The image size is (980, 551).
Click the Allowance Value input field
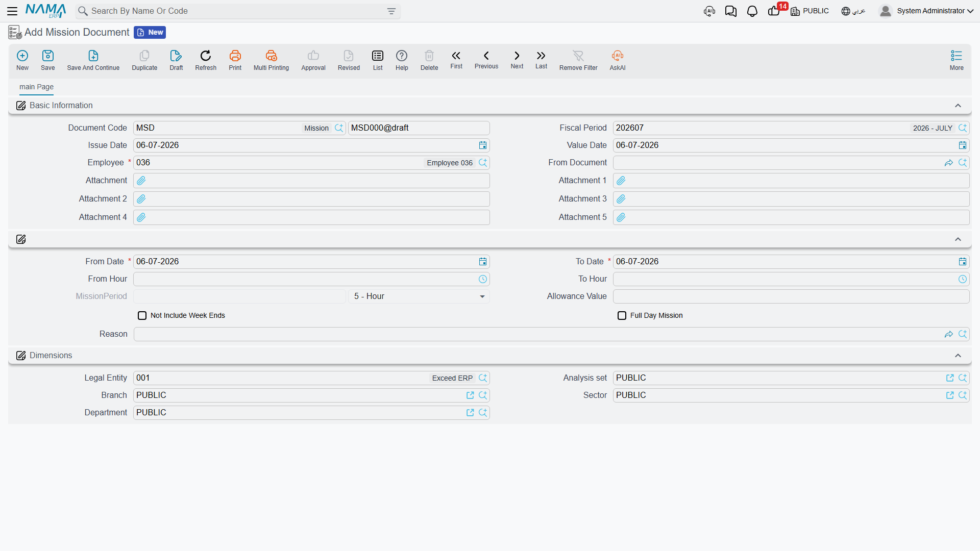[791, 296]
